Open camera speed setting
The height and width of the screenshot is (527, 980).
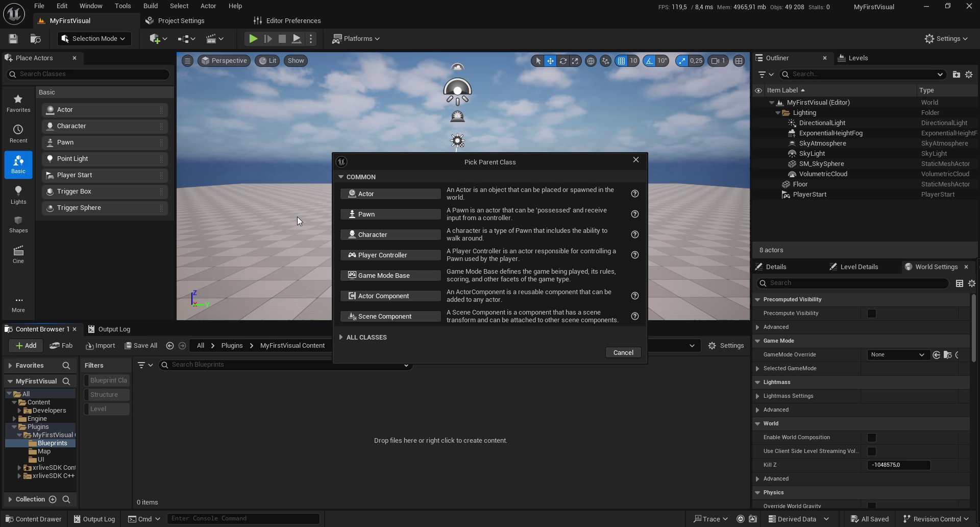[718, 61]
